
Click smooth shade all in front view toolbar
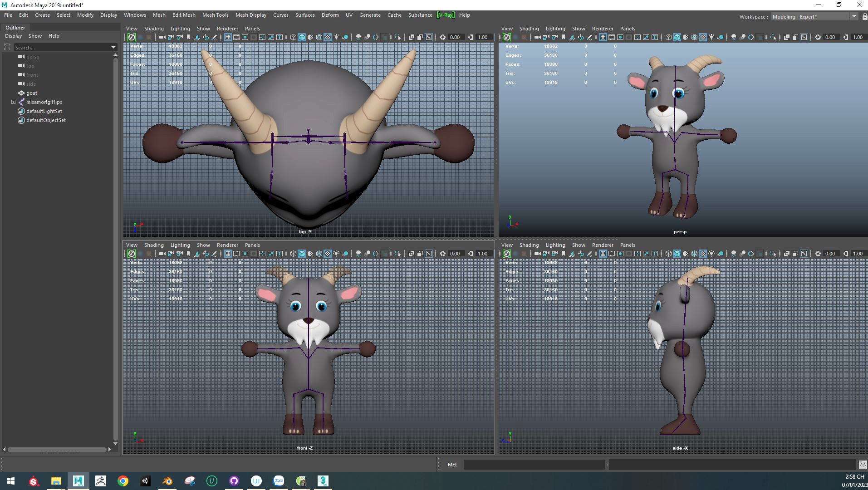pos(302,254)
